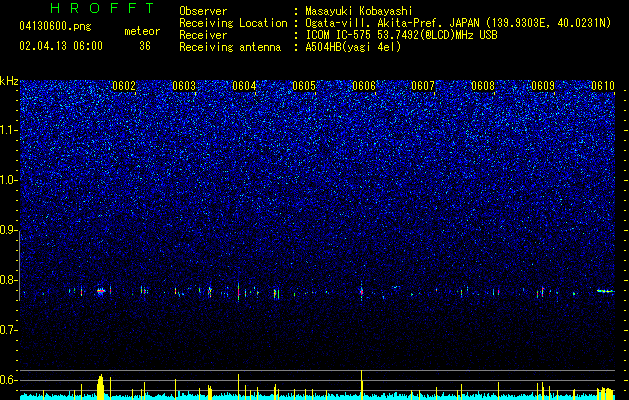This screenshot has height=400, width=629.
Task: Click the 0.7 kHz axis label
Action: tap(9, 330)
